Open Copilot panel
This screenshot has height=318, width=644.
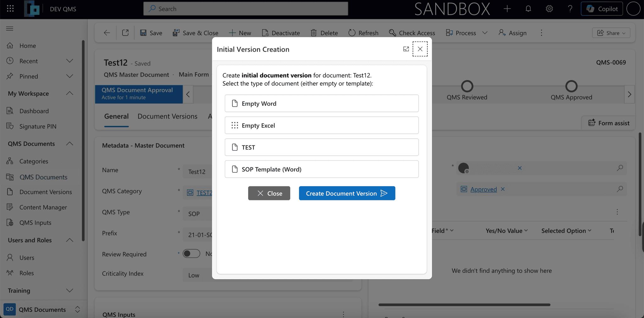(x=602, y=9)
